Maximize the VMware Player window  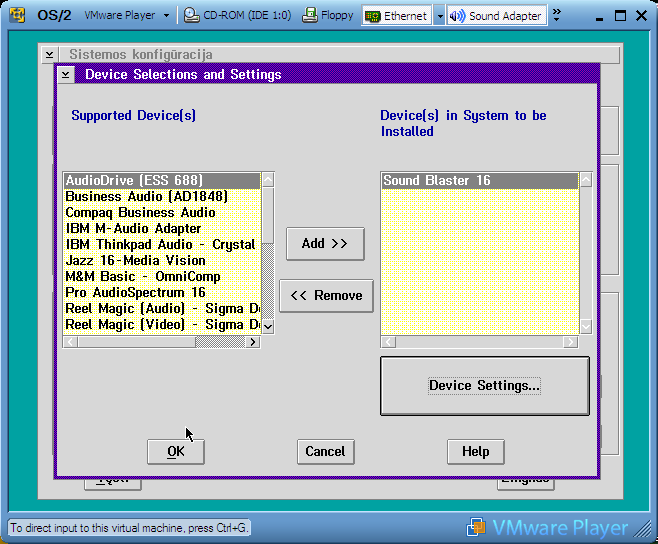coord(620,16)
